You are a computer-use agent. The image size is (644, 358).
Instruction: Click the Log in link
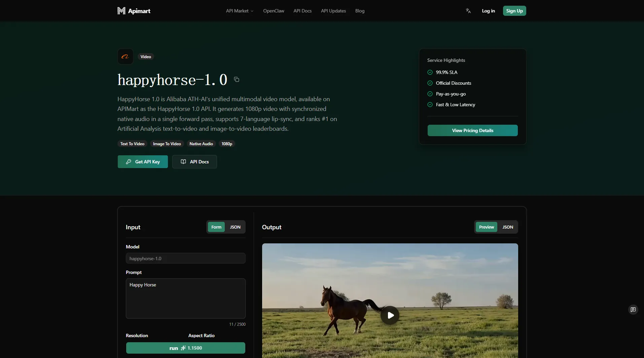(x=488, y=11)
